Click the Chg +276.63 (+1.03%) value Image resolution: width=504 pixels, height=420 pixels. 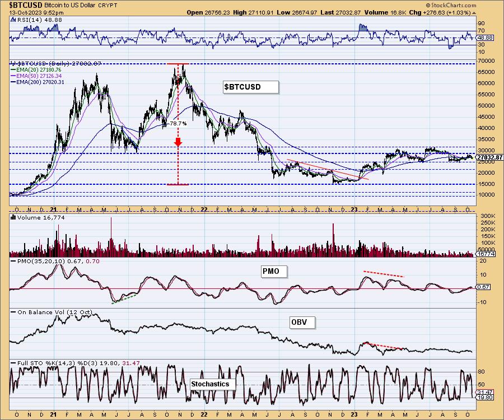(440, 12)
